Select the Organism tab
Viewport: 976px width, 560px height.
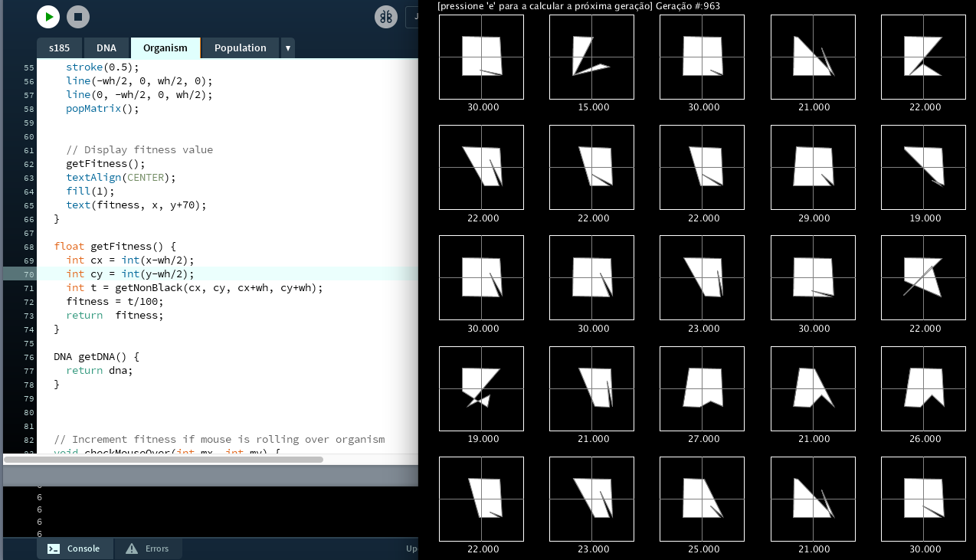point(165,47)
